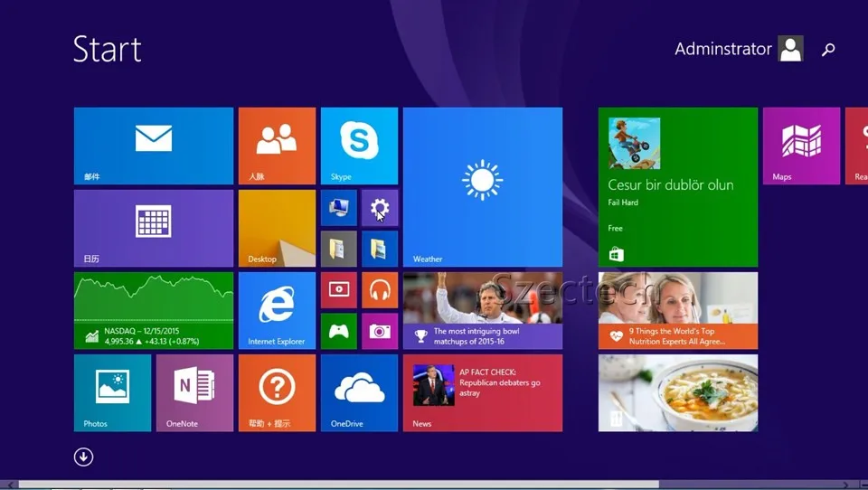This screenshot has width=868, height=490.
Task: Launch the Skype tile
Action: (x=359, y=146)
